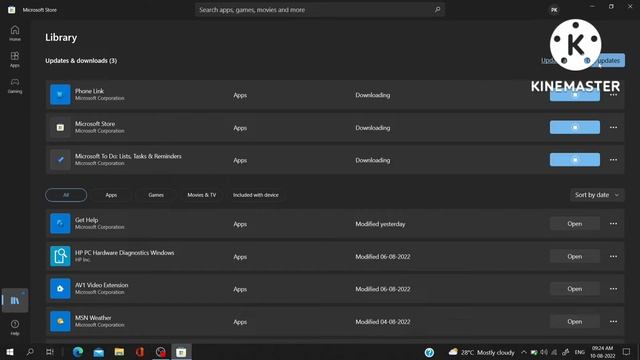Screen dimensions: 640x360
Task: Show hidden system tray icons
Action: [x=524, y=352]
